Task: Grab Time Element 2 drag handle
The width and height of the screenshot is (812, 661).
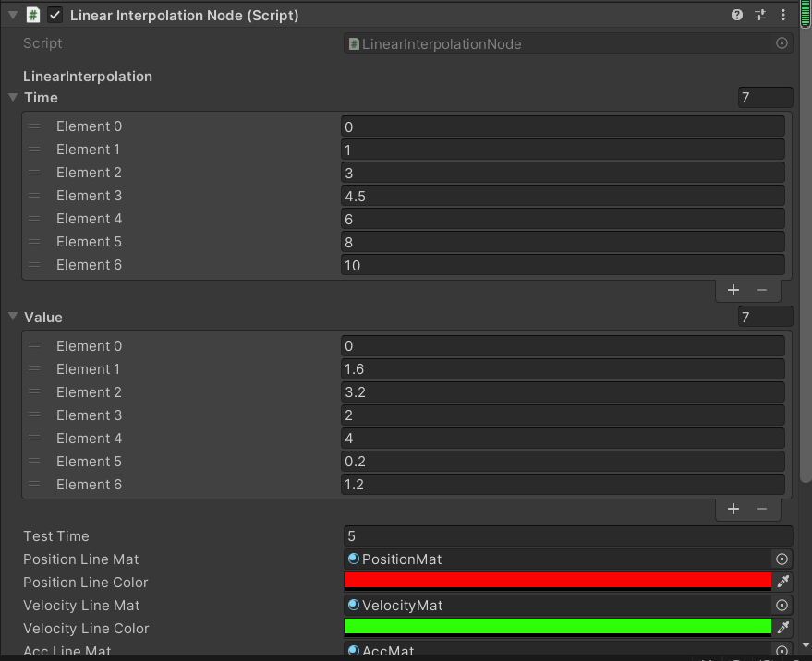Action: 34,173
